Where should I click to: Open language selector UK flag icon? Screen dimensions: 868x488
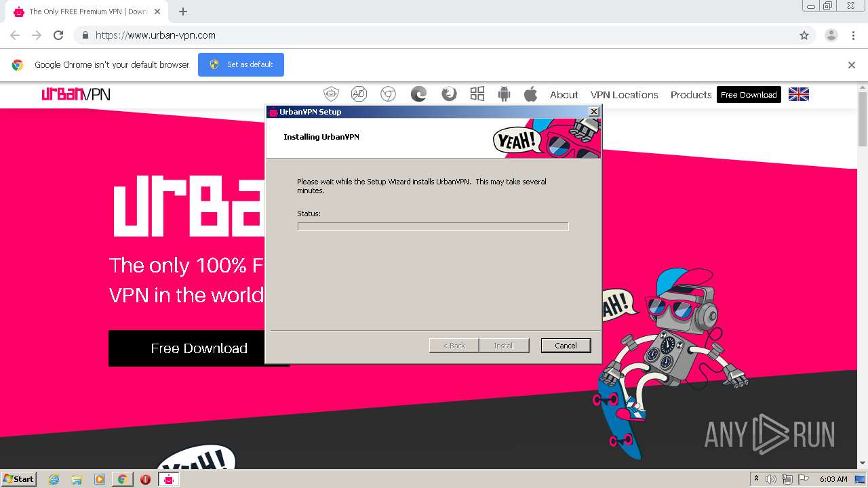[x=799, y=95]
